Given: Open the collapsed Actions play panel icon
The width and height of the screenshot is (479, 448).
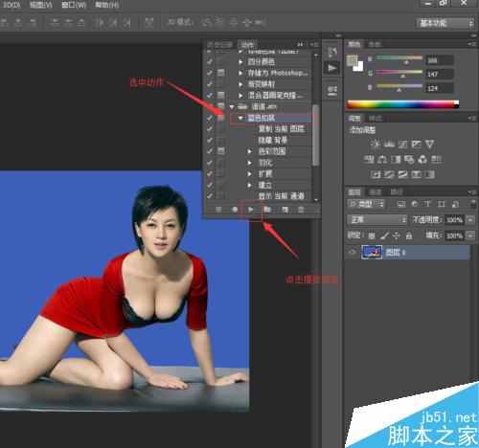Looking at the screenshot, I should 332,68.
